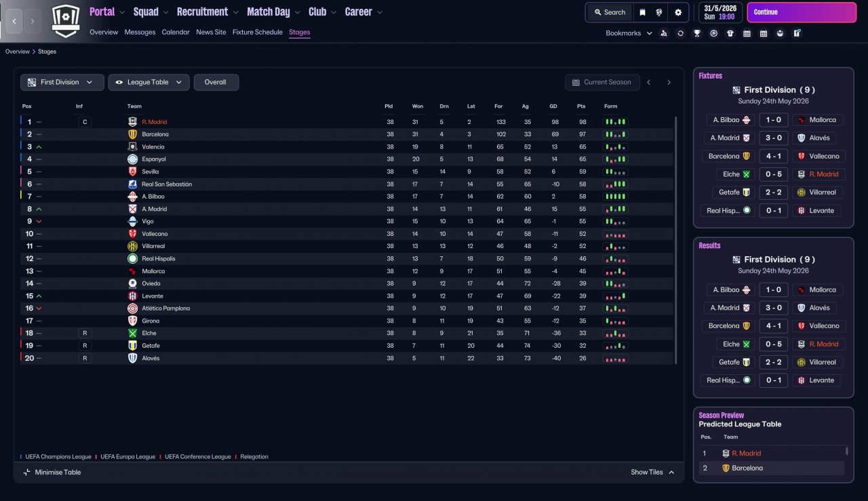Click the circular pie bookmark icon

point(713,33)
